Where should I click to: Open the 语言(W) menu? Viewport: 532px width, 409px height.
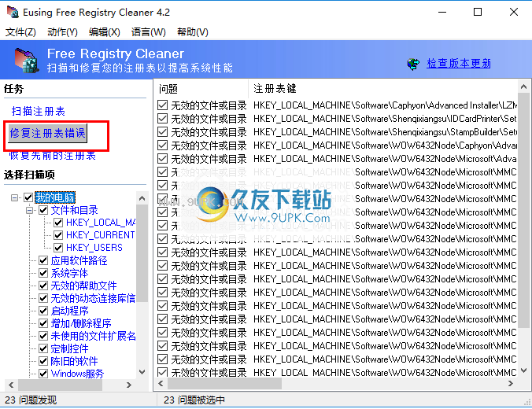[x=149, y=32]
